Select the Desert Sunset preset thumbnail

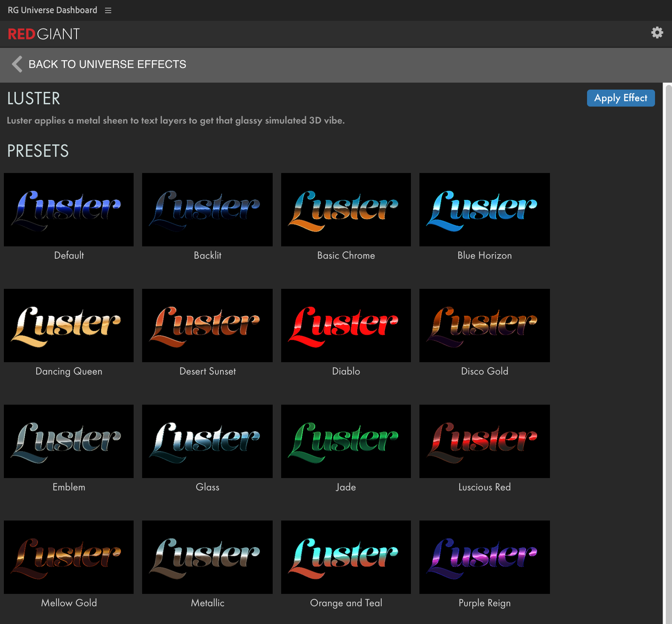(207, 326)
